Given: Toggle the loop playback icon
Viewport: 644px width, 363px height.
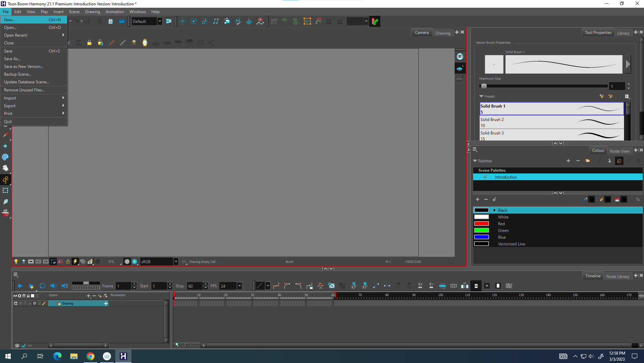Looking at the screenshot, I should click(x=42, y=286).
